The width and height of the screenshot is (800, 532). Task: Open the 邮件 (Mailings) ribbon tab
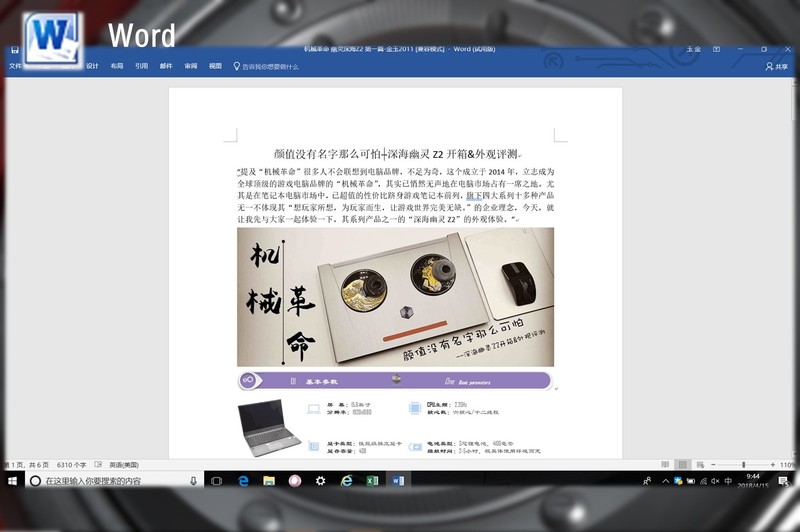166,66
